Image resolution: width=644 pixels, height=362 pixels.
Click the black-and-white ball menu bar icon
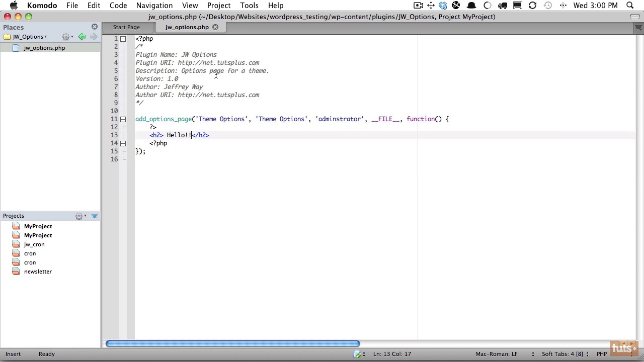[456, 6]
